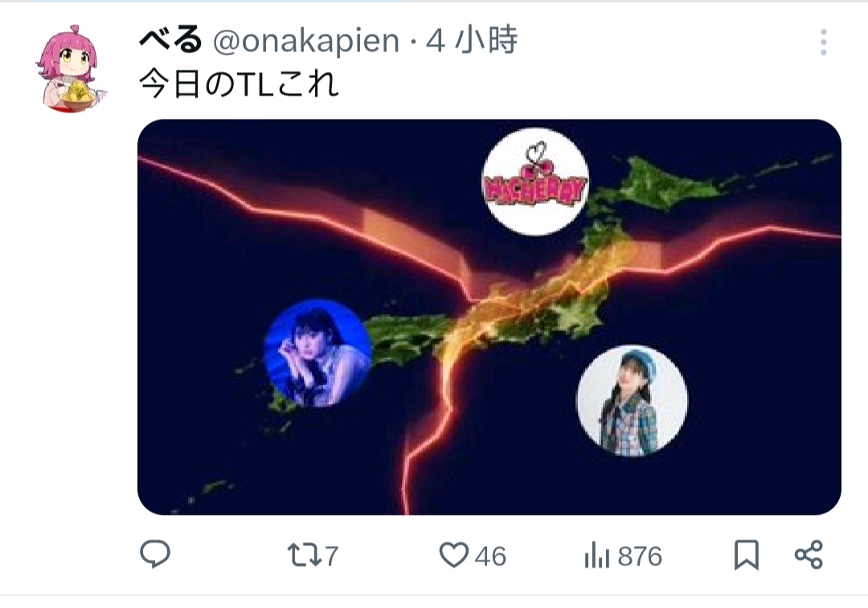Visit the @onakapien handle
This screenshot has width=868, height=608.
(306, 41)
